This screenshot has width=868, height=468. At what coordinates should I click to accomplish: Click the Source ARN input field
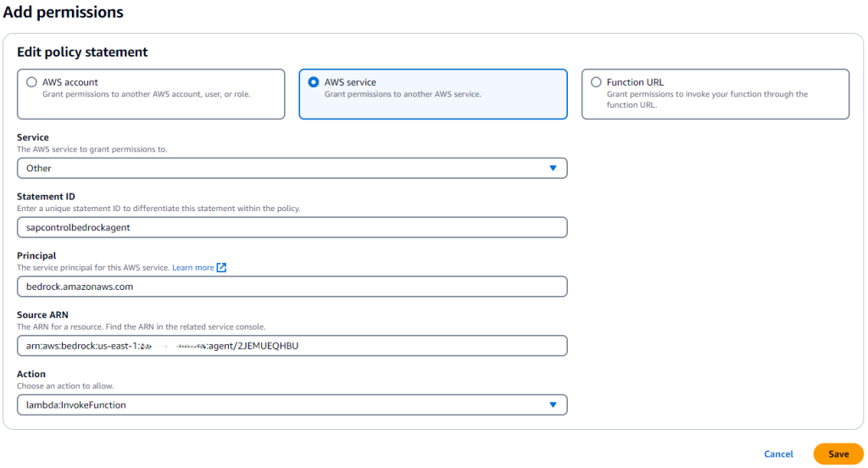[x=292, y=346]
